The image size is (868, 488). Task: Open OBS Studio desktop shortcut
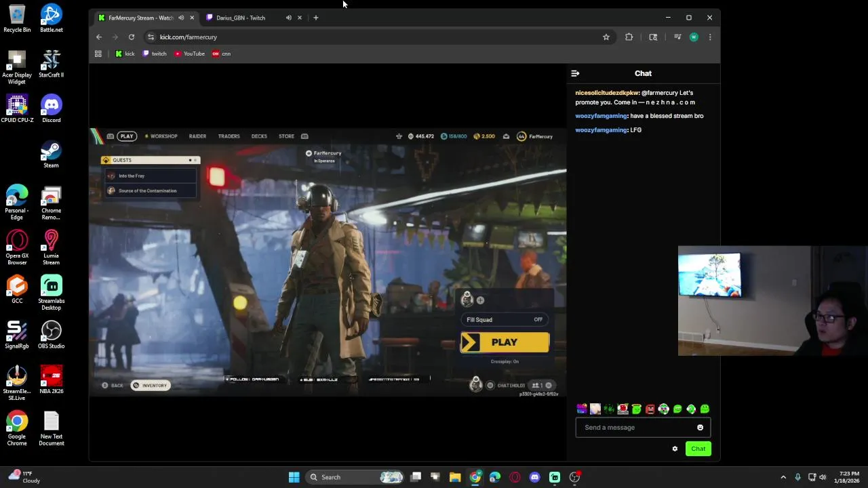[x=51, y=334]
